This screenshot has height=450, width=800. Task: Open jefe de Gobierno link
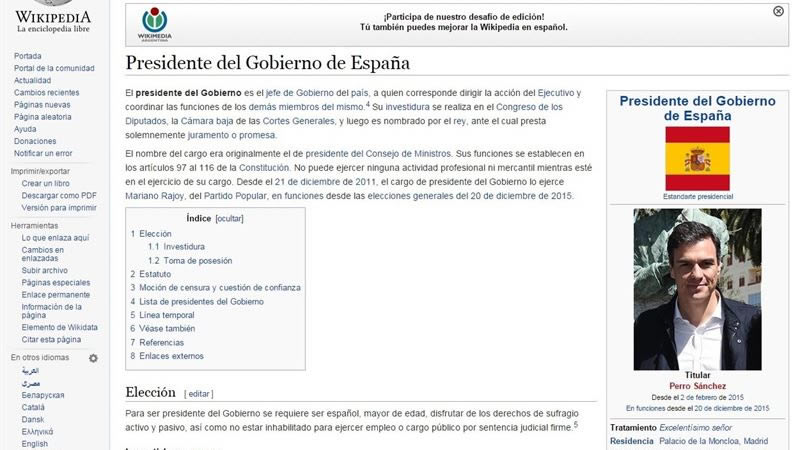(x=299, y=93)
